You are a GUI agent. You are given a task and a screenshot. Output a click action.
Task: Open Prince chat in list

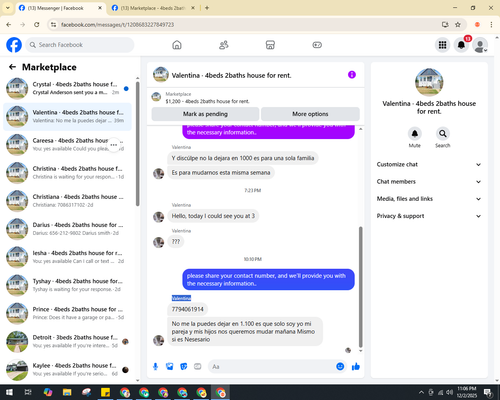pyautogui.click(x=68, y=313)
